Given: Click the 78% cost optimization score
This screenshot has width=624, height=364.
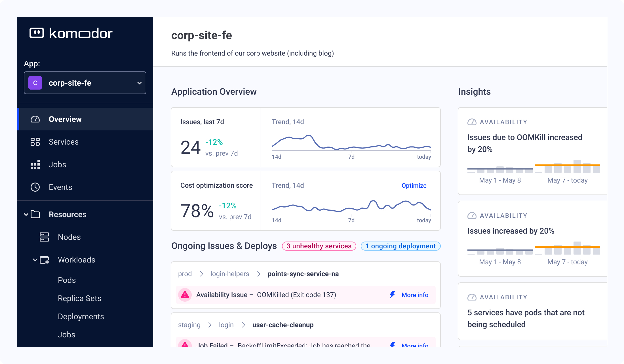Looking at the screenshot, I should click(x=197, y=211).
